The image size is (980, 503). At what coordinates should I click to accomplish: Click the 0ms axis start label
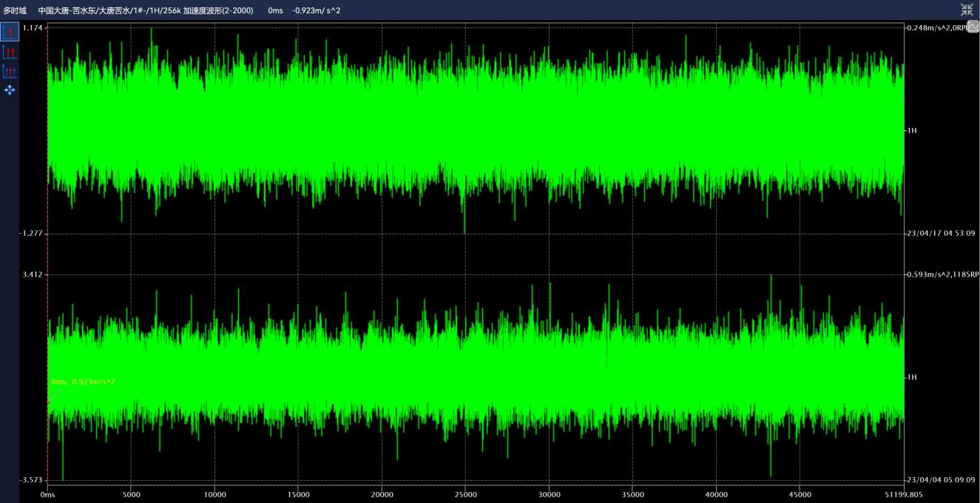[x=48, y=494]
